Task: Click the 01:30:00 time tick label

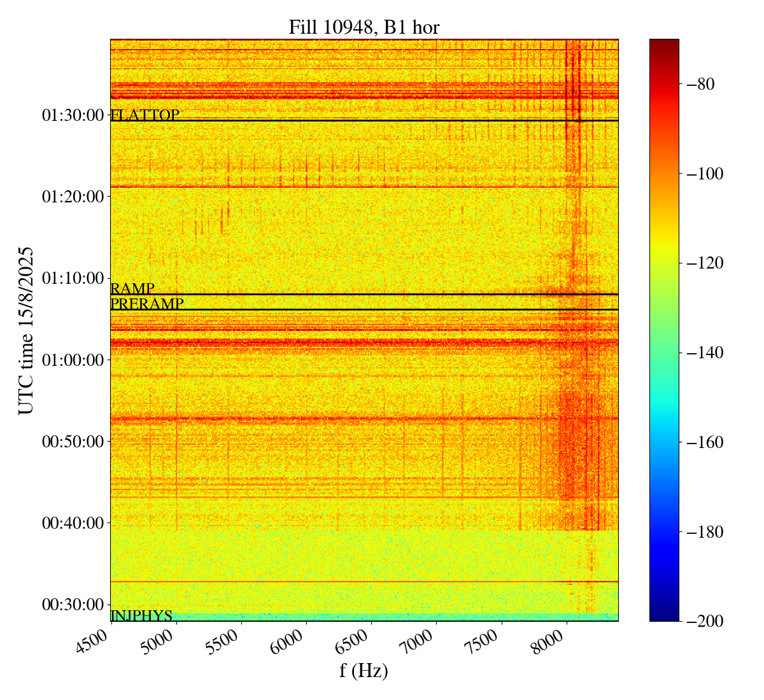Action: 73,115
